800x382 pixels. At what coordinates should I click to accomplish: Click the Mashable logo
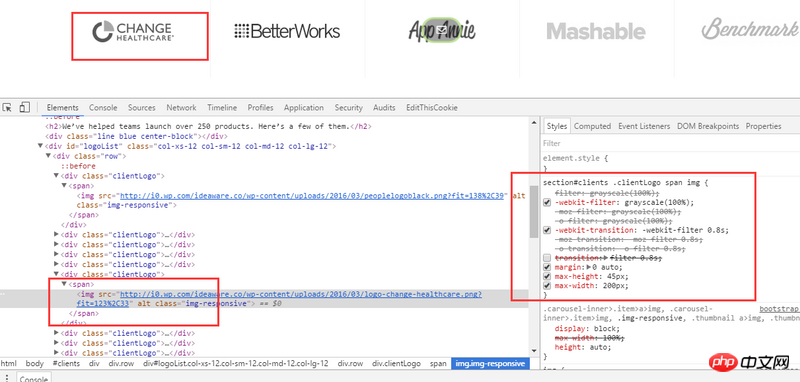click(596, 31)
